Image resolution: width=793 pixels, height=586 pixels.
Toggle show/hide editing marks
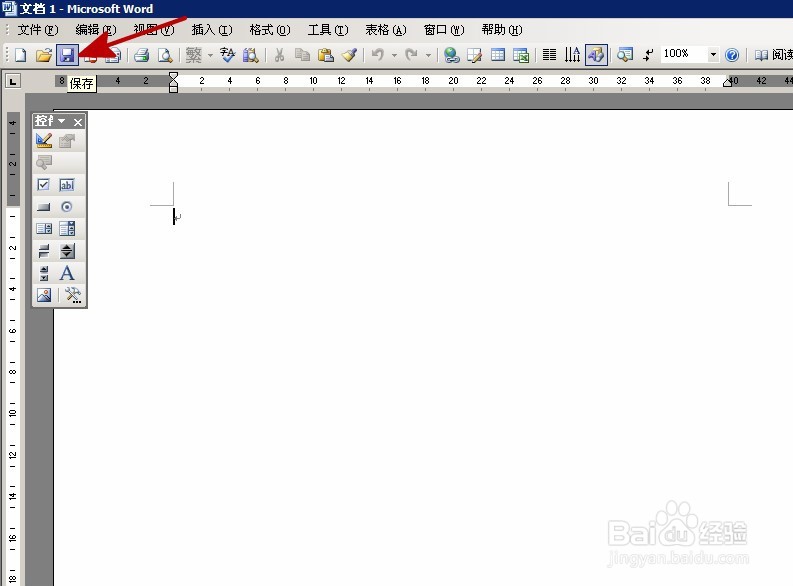(x=648, y=55)
